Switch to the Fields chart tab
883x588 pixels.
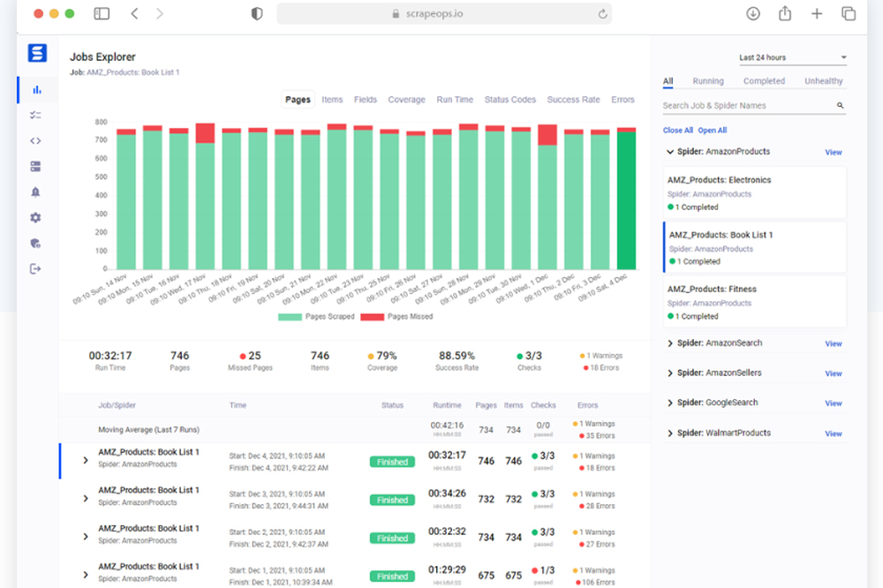366,100
